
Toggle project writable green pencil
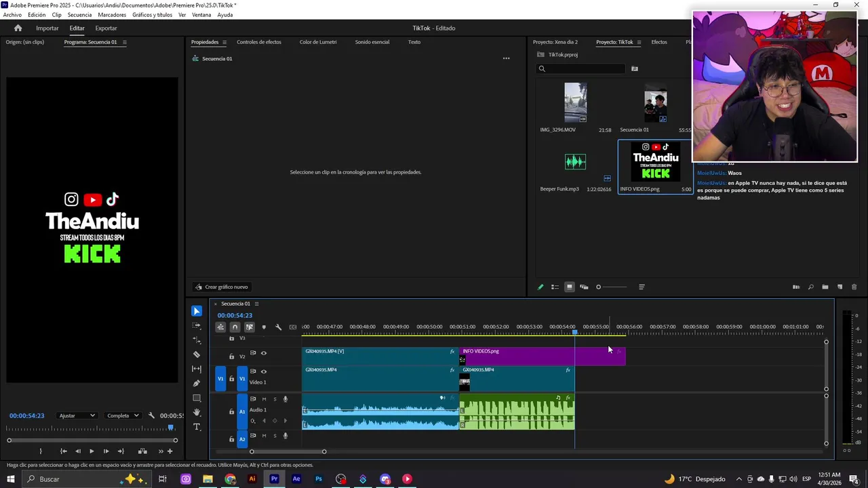point(540,287)
